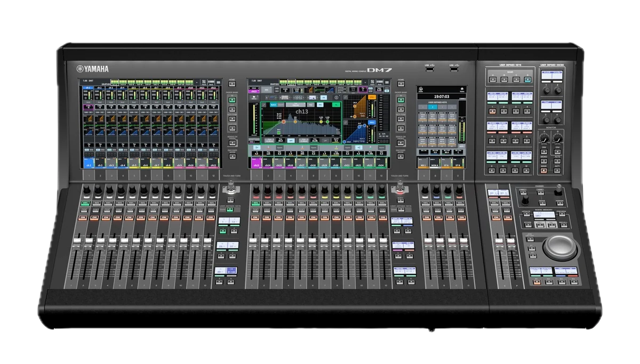The height and width of the screenshot is (364, 640).
Task: Open the Library menu on the center touchscreen
Action: tap(254, 97)
